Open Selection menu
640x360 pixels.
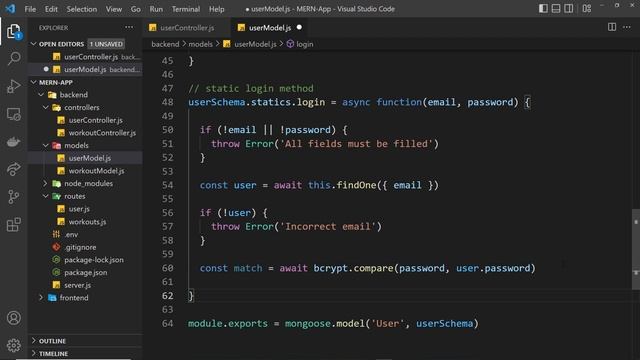pyautogui.click(x=82, y=9)
